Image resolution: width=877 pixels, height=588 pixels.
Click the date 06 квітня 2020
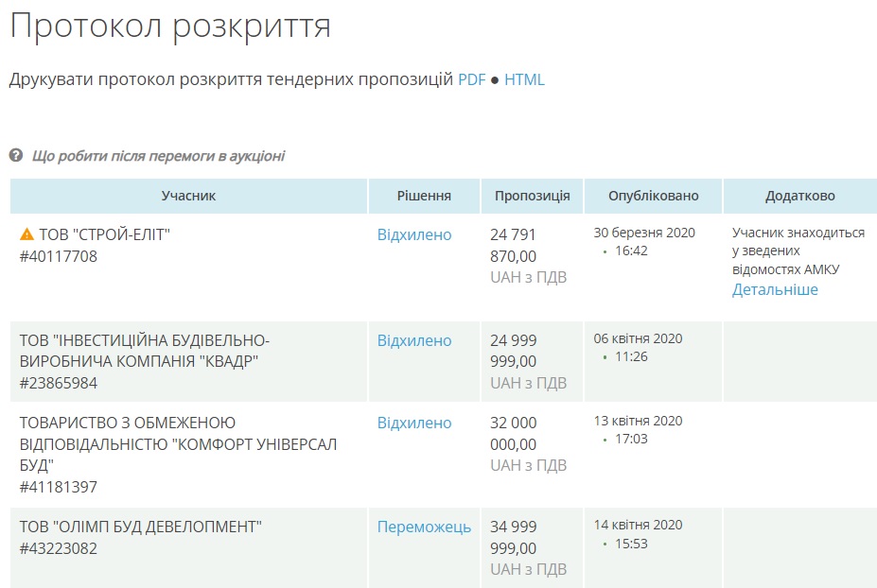[x=639, y=338]
